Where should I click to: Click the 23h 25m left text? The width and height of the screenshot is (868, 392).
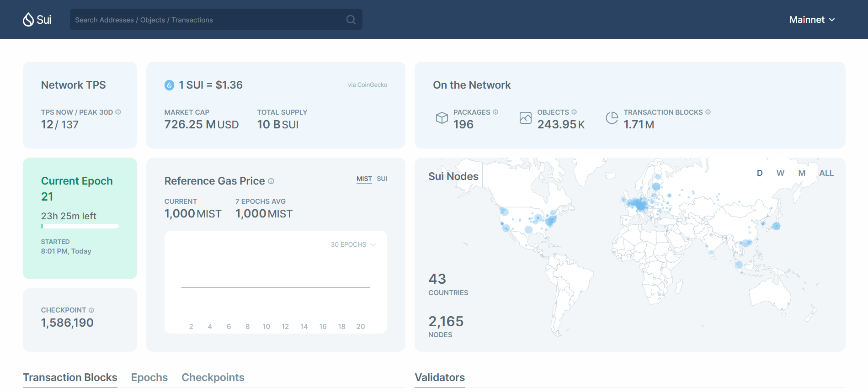(x=69, y=216)
